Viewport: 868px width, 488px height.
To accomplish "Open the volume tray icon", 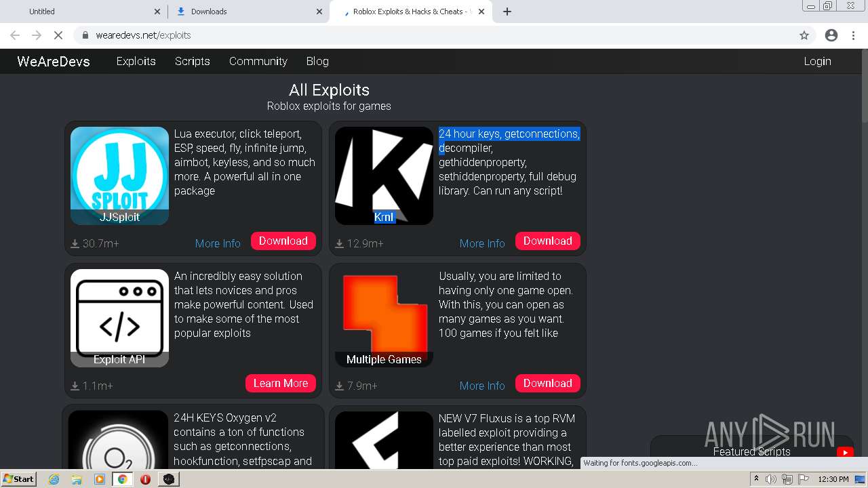I will [771, 479].
